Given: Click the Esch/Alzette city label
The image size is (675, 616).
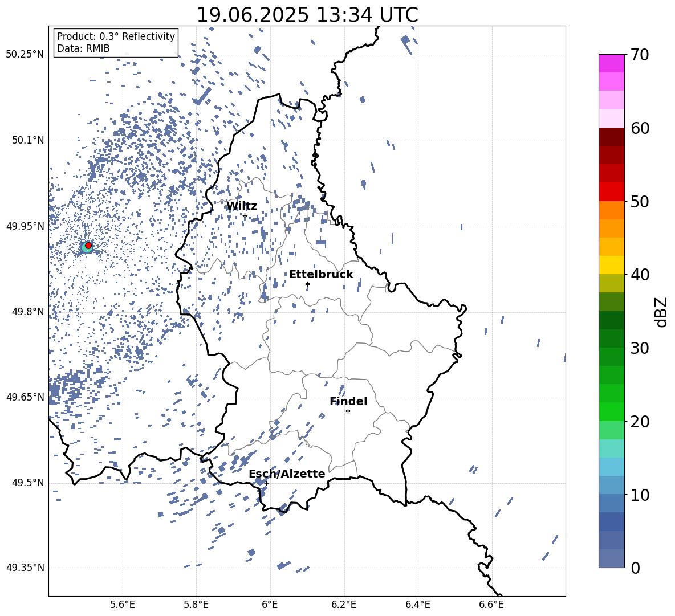Looking at the screenshot, I should pyautogui.click(x=287, y=474).
